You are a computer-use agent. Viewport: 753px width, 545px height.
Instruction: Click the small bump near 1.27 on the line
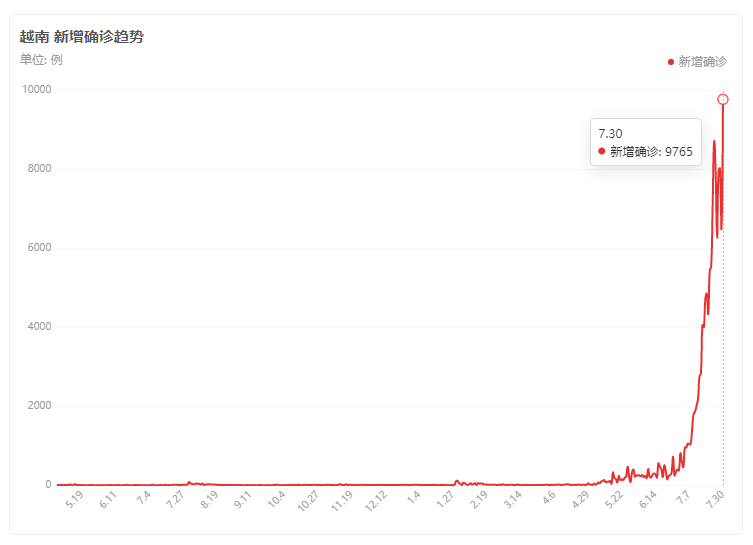point(457,481)
